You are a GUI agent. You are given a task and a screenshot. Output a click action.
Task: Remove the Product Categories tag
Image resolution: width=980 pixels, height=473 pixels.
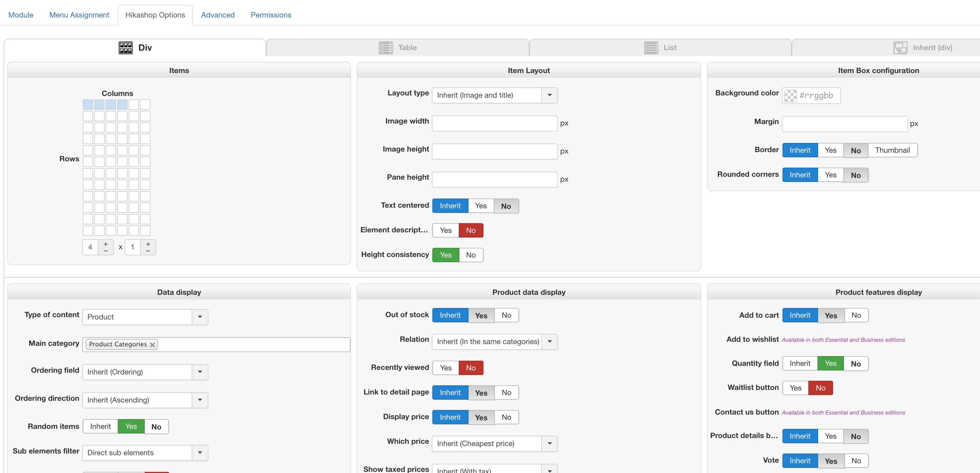pos(152,344)
